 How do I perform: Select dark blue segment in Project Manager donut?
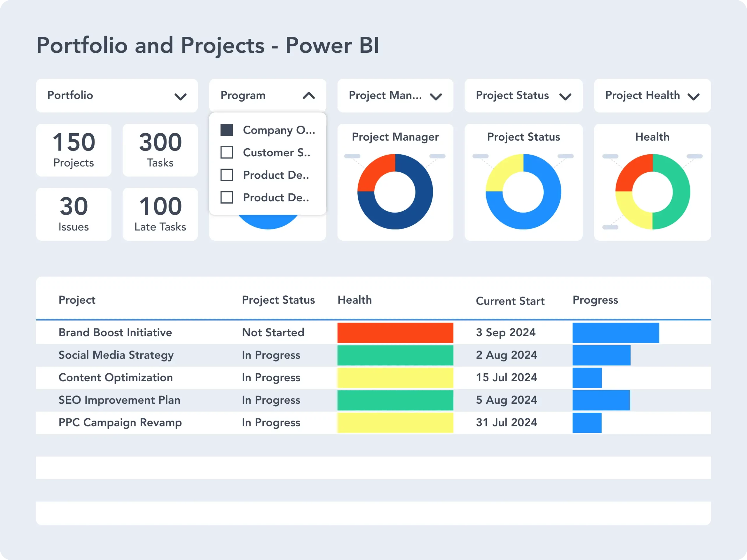(x=416, y=213)
